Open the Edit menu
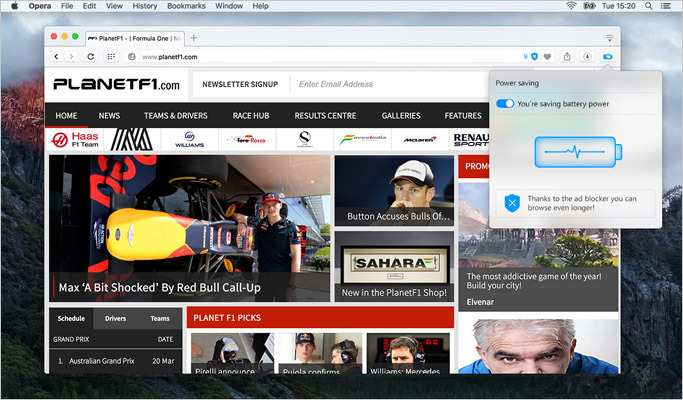This screenshot has width=683, height=400. coord(89,6)
